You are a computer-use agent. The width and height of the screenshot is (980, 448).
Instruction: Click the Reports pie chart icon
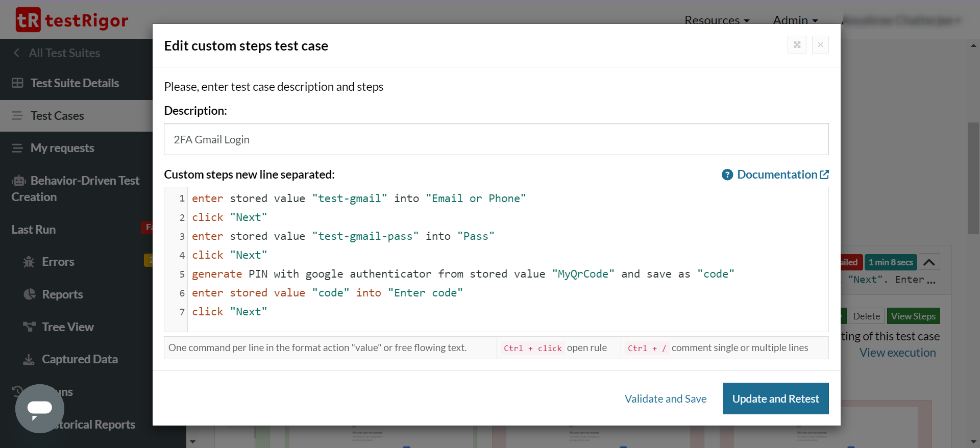tap(30, 294)
